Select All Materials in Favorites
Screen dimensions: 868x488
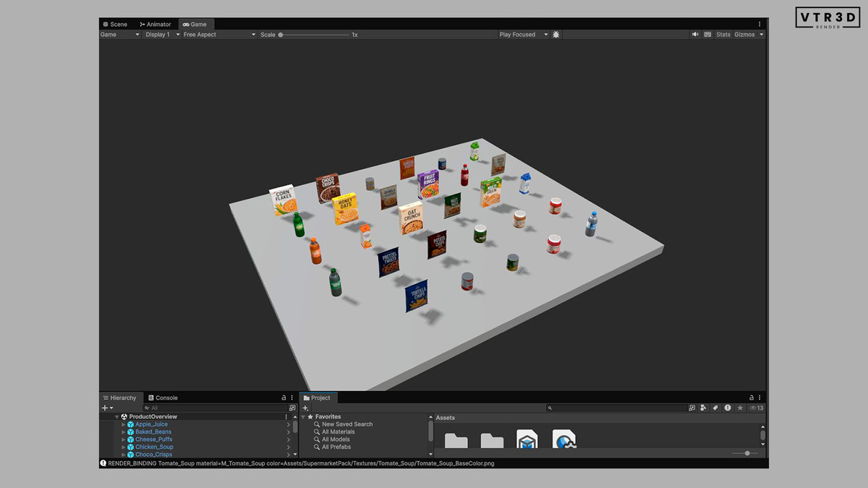338,432
